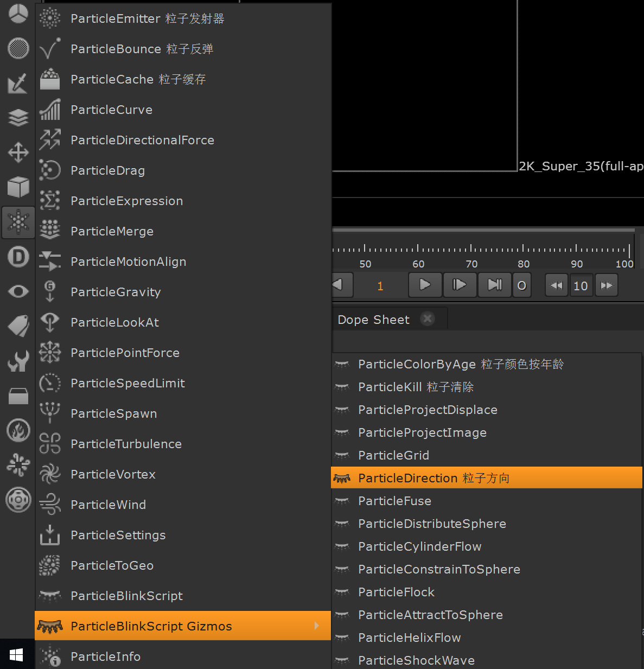The height and width of the screenshot is (669, 644).
Task: Open the Particles toolbar menu icon
Action: (x=18, y=222)
